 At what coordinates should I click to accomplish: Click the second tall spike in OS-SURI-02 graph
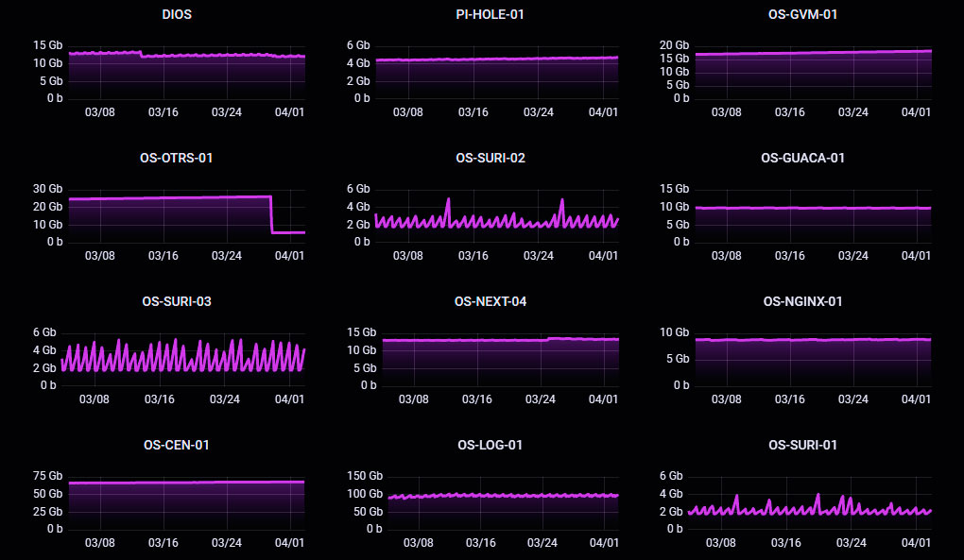click(561, 200)
